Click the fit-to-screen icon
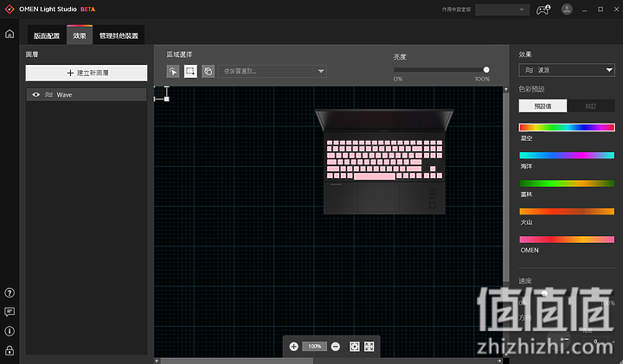 355,347
